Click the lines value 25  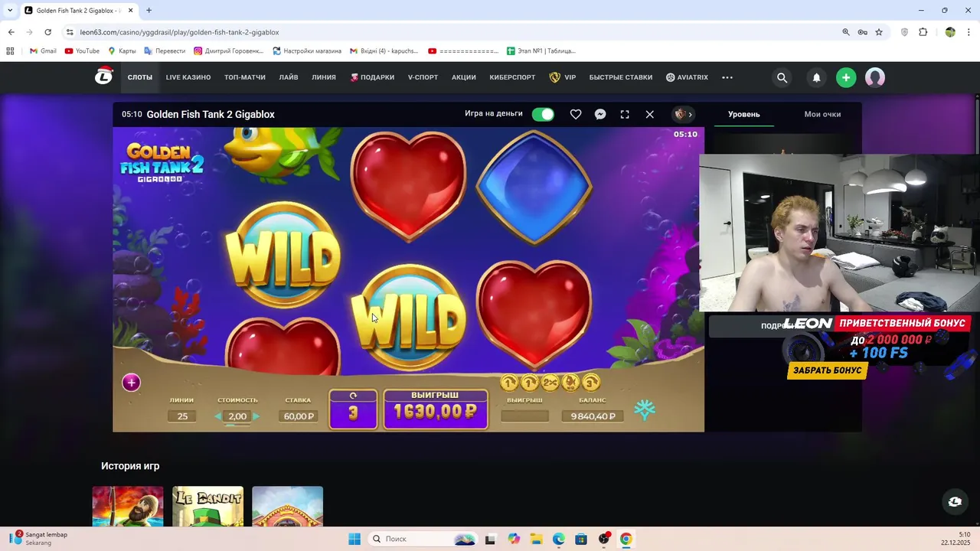pos(182,416)
